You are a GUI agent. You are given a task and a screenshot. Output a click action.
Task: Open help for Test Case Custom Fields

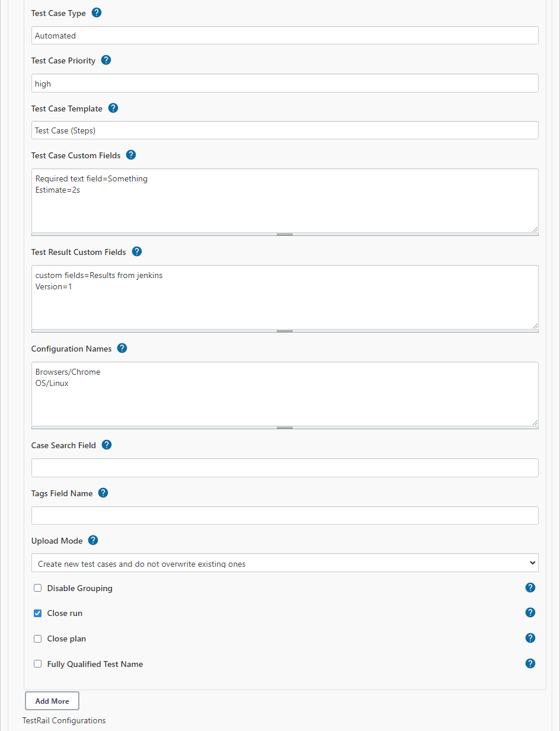pos(131,155)
